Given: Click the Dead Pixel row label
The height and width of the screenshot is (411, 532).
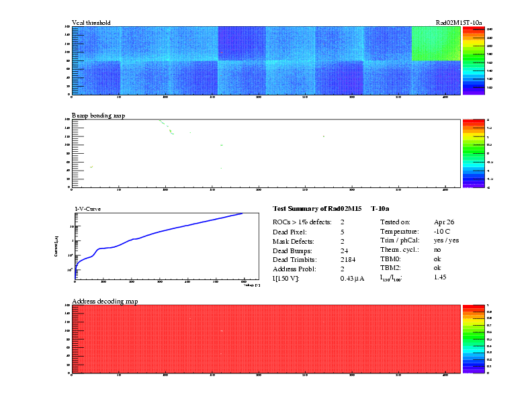Looking at the screenshot, I should 291,230.
